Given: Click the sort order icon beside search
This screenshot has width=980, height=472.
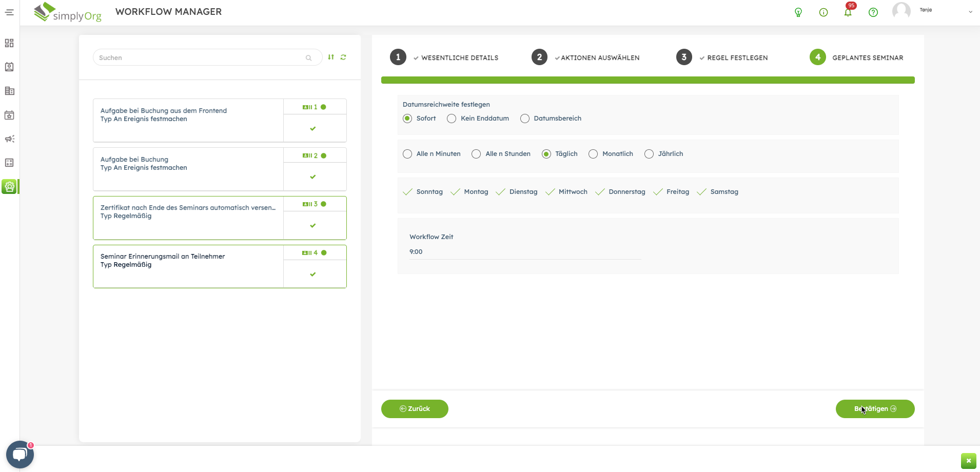Looking at the screenshot, I should click(x=331, y=57).
